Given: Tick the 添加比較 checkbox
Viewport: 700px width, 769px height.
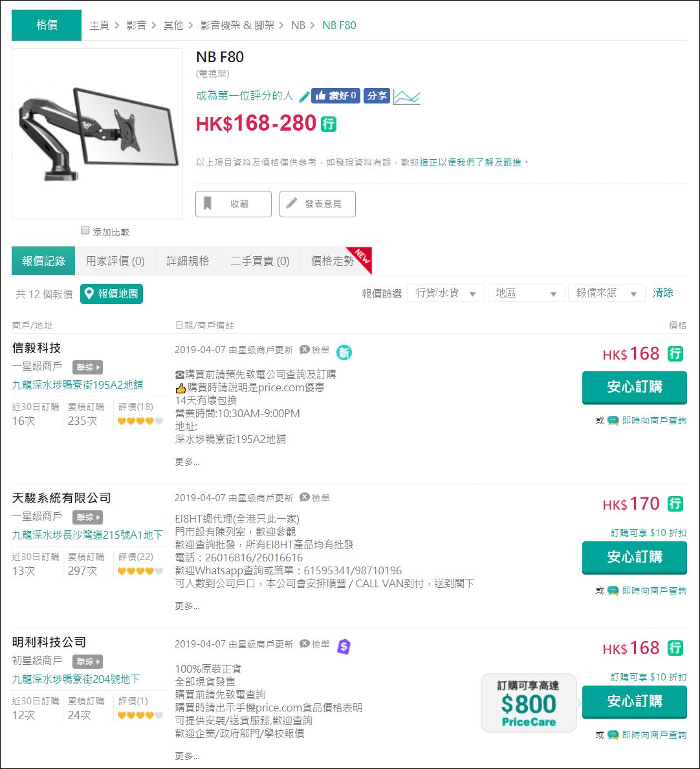Looking at the screenshot, I should coord(85,230).
